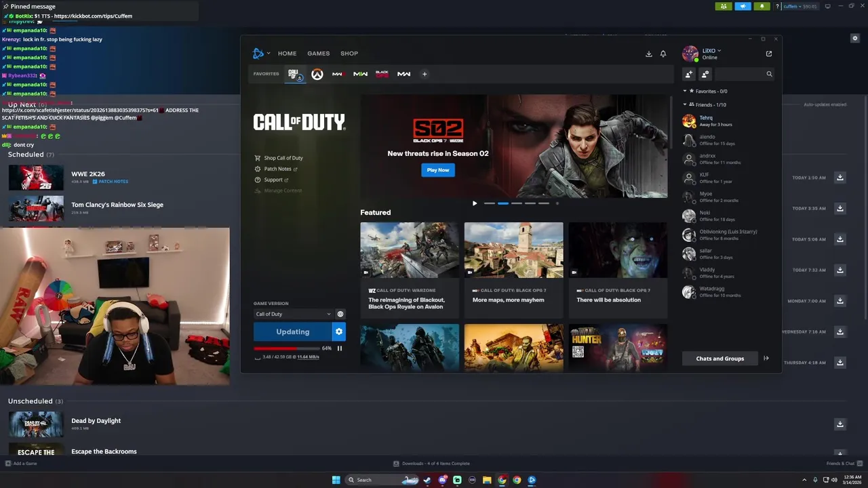868x488 pixels.
Task: Select the Black Ops favorites icon
Action: tap(382, 74)
